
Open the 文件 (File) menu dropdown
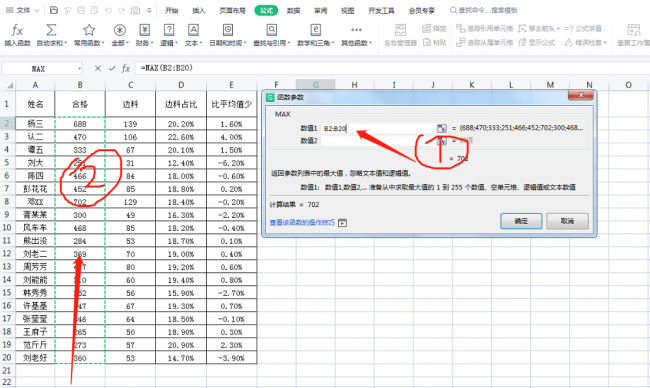[x=22, y=10]
